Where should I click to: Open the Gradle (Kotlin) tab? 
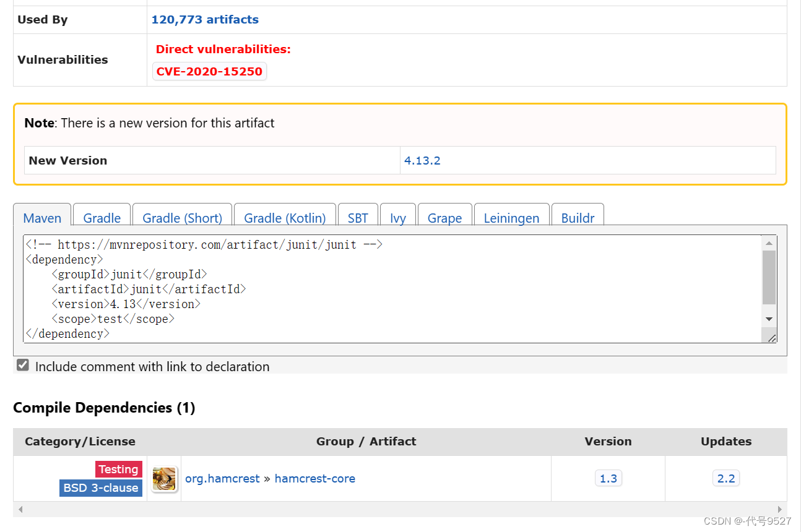tap(285, 218)
